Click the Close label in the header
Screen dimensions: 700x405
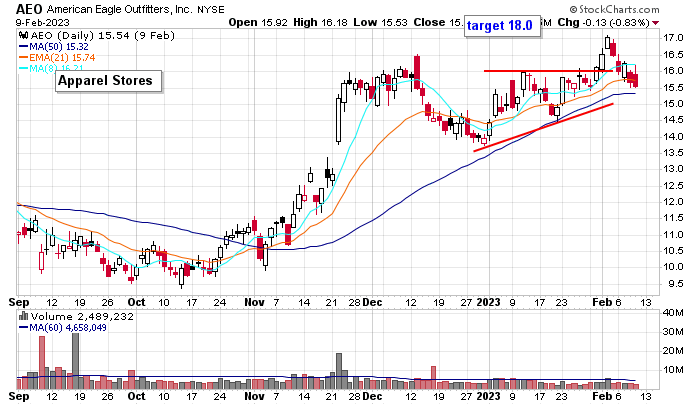pos(429,22)
